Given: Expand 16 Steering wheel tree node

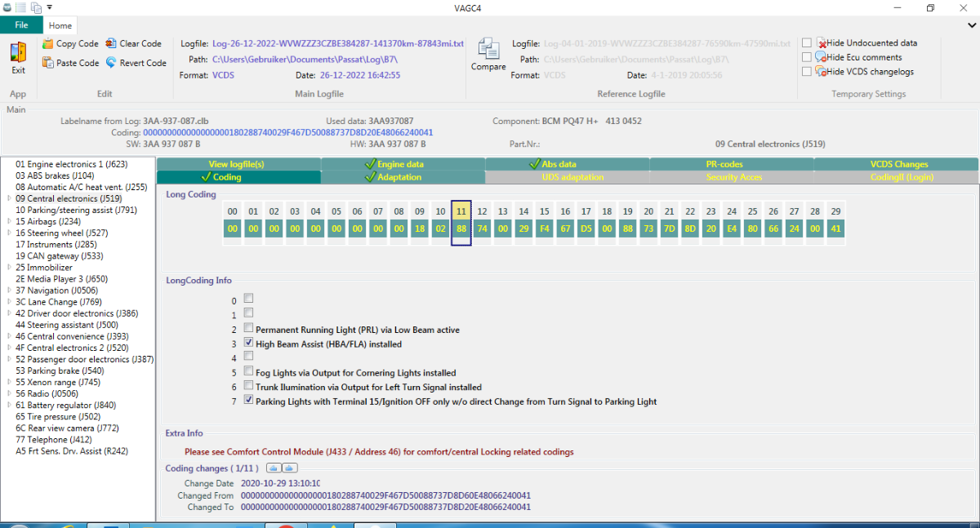Looking at the screenshot, I should (x=9, y=233).
